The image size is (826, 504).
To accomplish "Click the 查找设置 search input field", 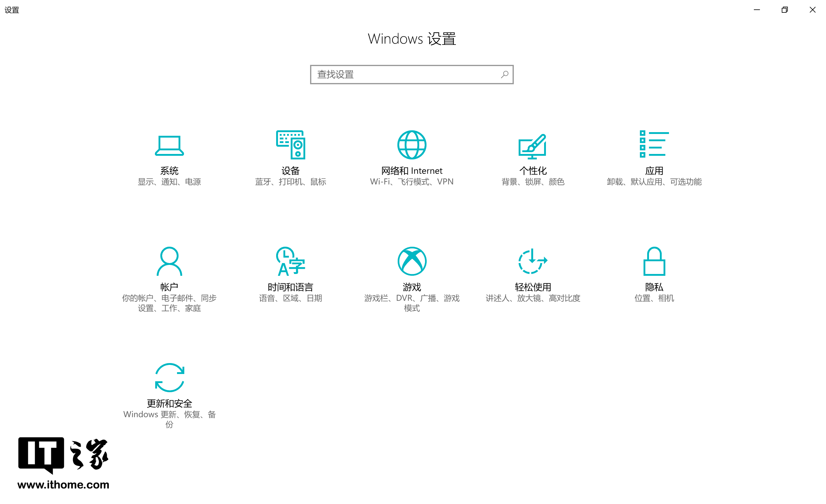I will point(411,74).
